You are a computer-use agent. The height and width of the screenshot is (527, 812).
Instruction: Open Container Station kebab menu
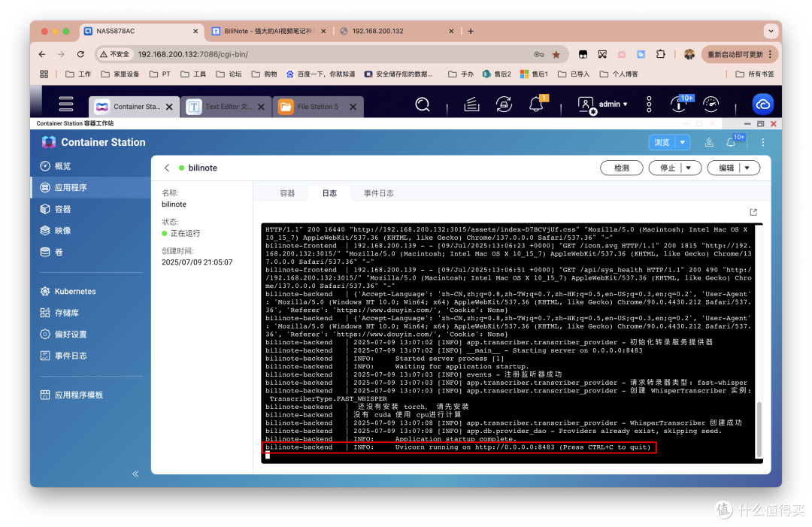763,142
